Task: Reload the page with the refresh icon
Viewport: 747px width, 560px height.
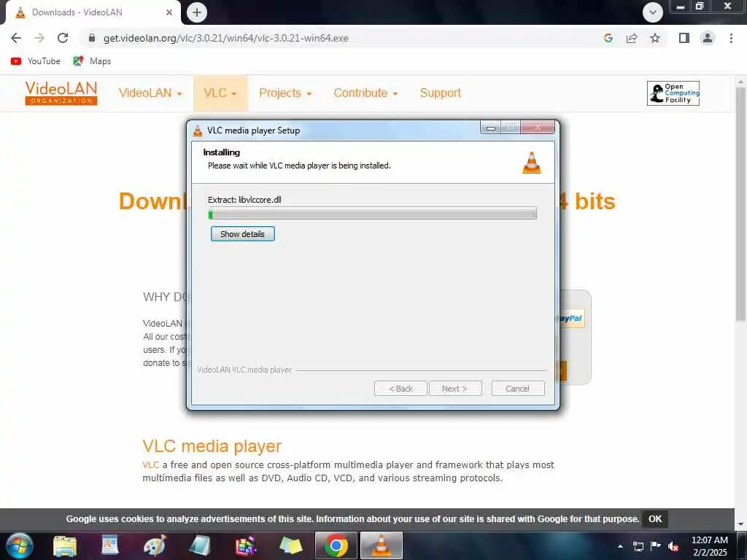Action: [x=63, y=38]
